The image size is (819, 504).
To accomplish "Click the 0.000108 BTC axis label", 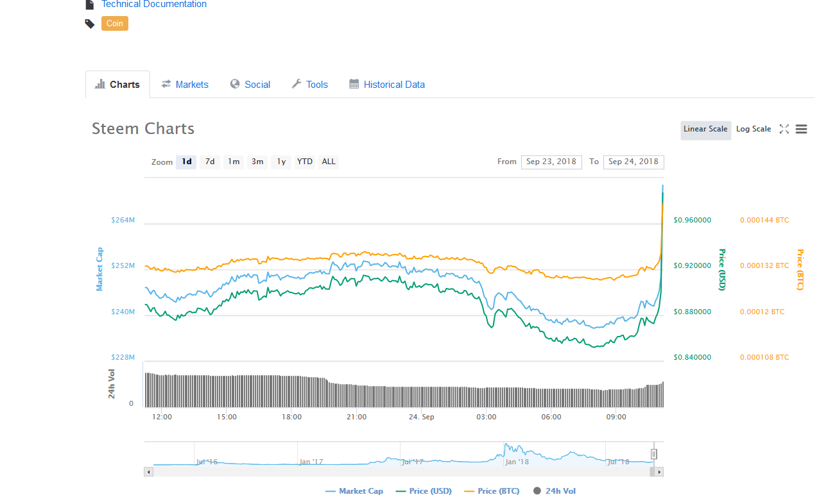I will point(764,357).
